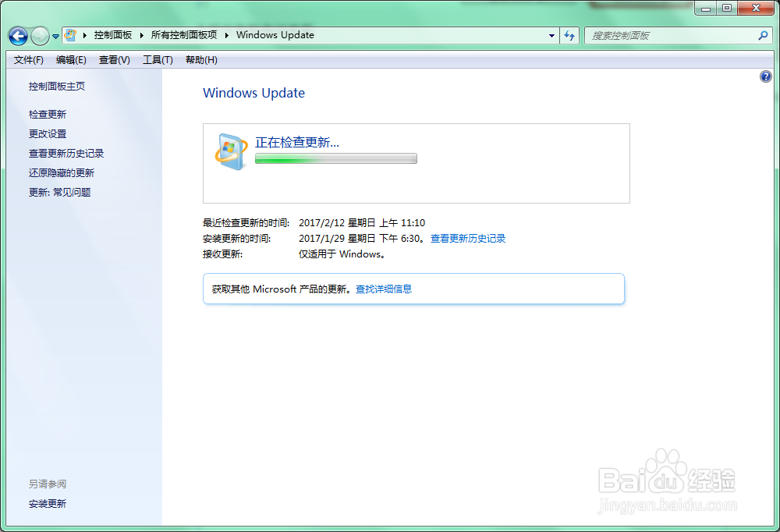This screenshot has width=780, height=532.
Task: Click the 2017/2/12 星期日 上午 11:10 text
Action: tap(362, 223)
